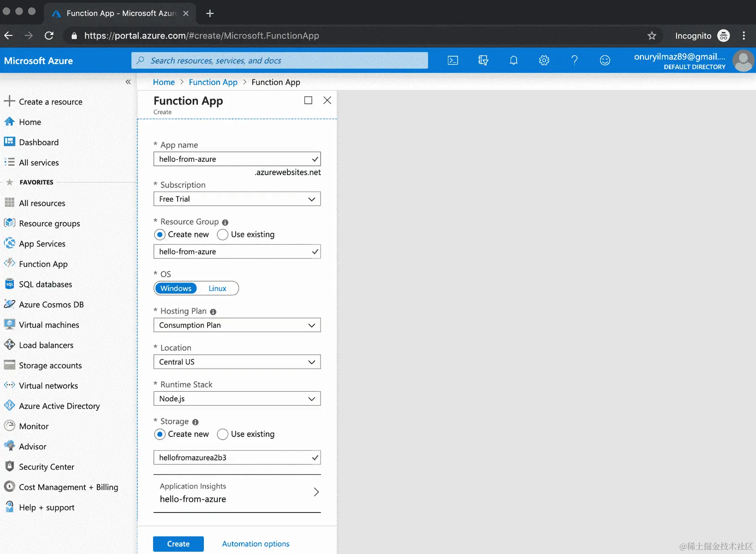
Task: Click the Resource Group info icon
Action: coord(225,222)
